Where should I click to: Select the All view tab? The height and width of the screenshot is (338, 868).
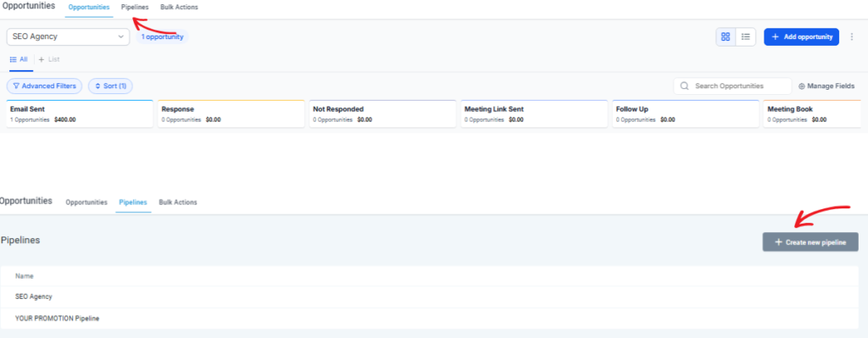[x=19, y=59]
